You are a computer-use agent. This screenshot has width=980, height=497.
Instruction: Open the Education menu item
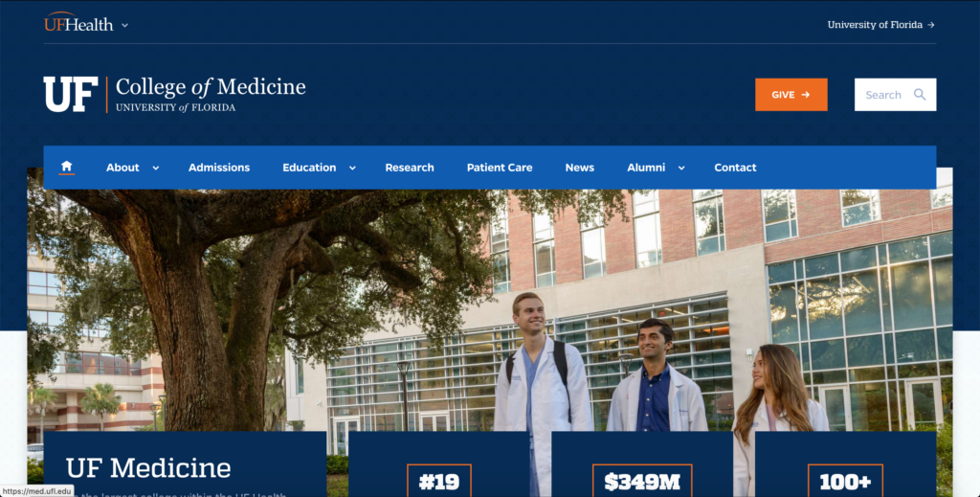pyautogui.click(x=309, y=168)
